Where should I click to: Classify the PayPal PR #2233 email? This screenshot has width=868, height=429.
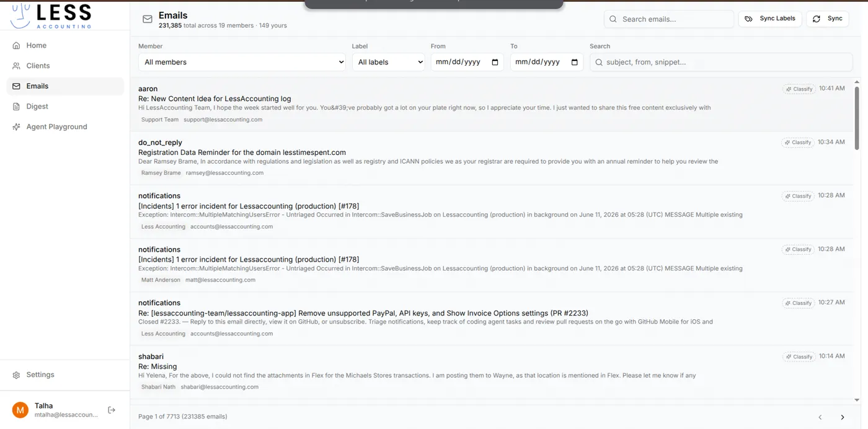(x=798, y=303)
